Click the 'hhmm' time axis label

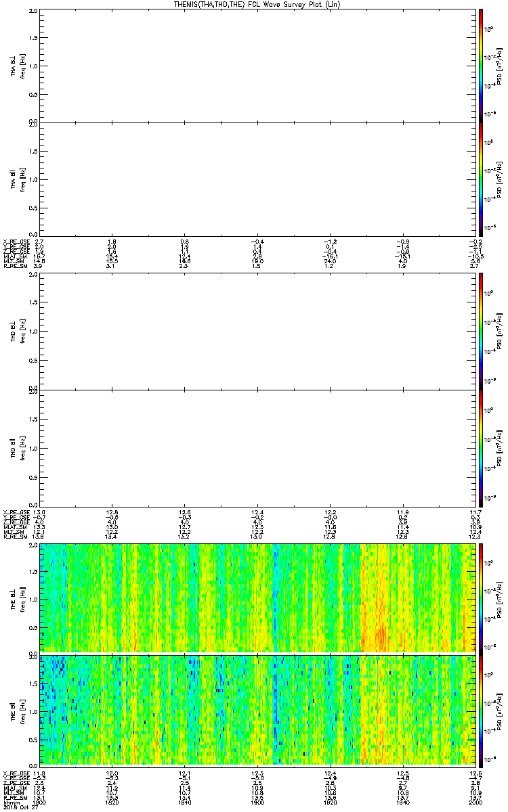pyautogui.click(x=10, y=801)
